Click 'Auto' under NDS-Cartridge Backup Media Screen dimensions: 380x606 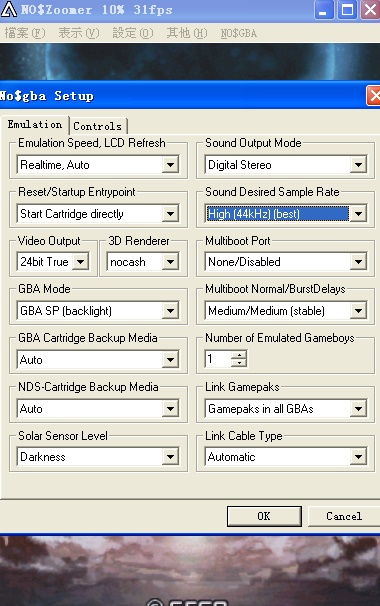point(31,409)
